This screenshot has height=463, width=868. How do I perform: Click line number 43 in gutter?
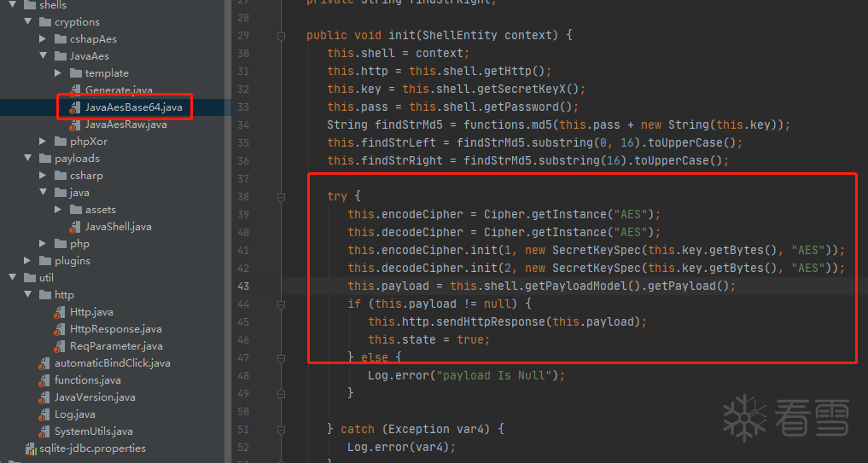click(x=243, y=286)
